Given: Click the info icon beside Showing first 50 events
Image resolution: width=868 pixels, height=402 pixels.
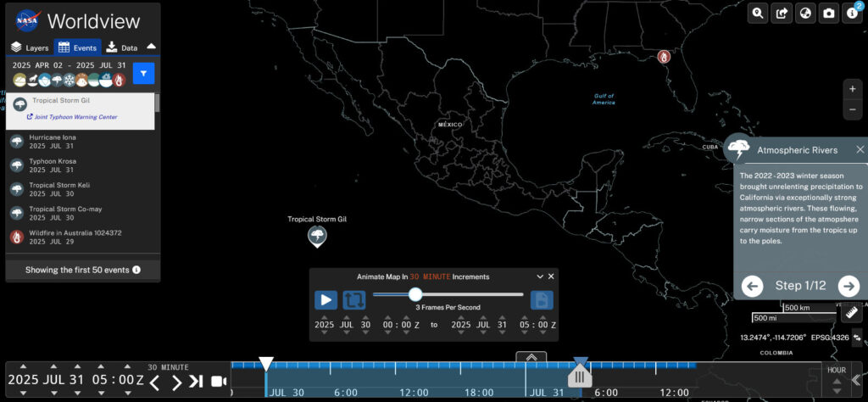Looking at the screenshot, I should click(136, 271).
